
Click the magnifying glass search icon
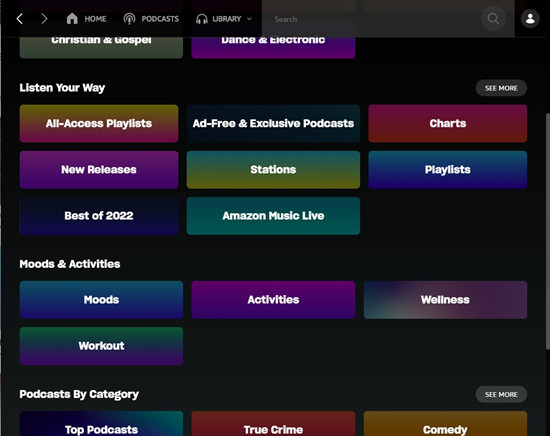[493, 19]
